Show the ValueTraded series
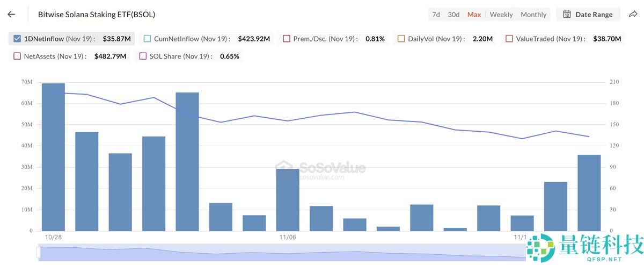The image size is (644, 265). click(509, 39)
